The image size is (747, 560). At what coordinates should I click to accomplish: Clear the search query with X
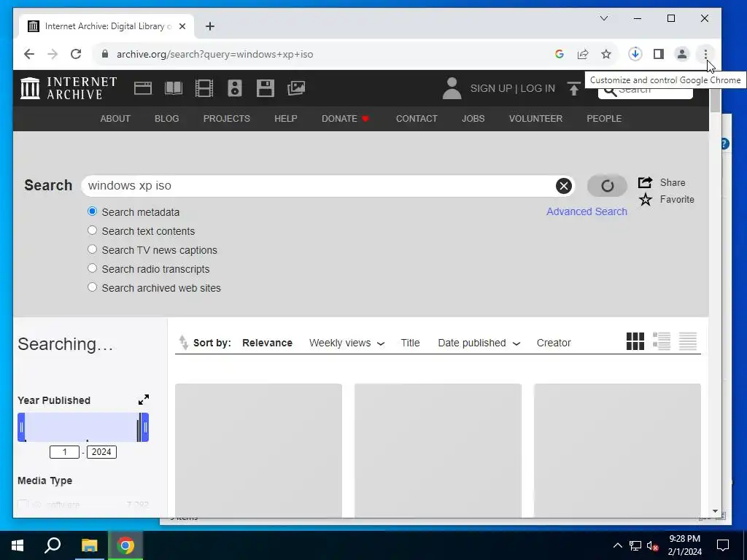tap(564, 186)
